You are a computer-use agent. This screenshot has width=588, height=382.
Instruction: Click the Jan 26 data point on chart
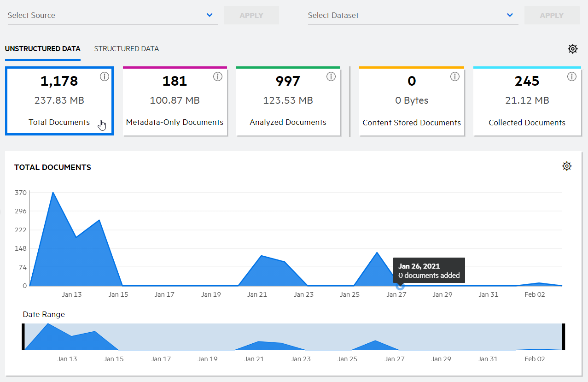click(400, 286)
